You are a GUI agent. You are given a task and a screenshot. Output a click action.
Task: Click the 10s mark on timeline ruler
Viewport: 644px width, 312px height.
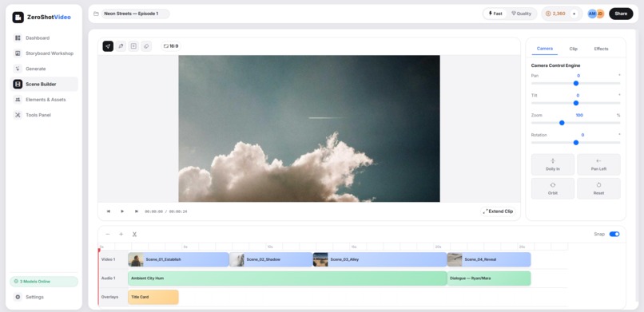click(269, 247)
